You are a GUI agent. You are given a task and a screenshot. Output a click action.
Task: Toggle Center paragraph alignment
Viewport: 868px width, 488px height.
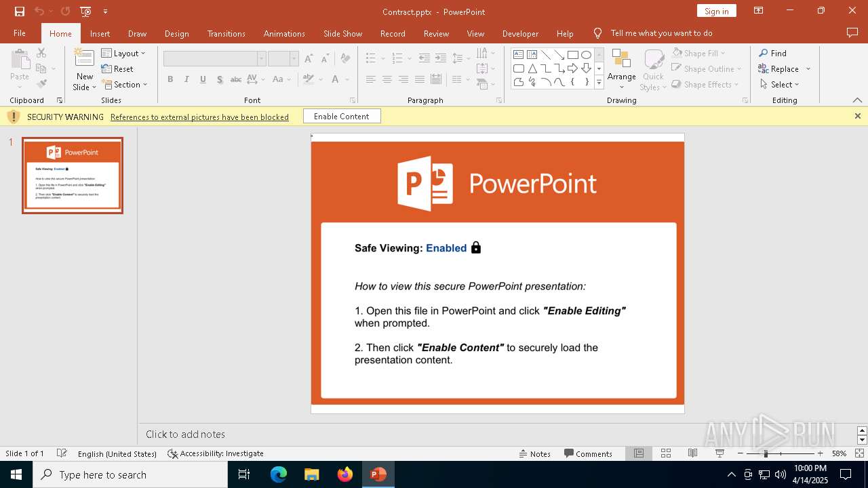[387, 79]
